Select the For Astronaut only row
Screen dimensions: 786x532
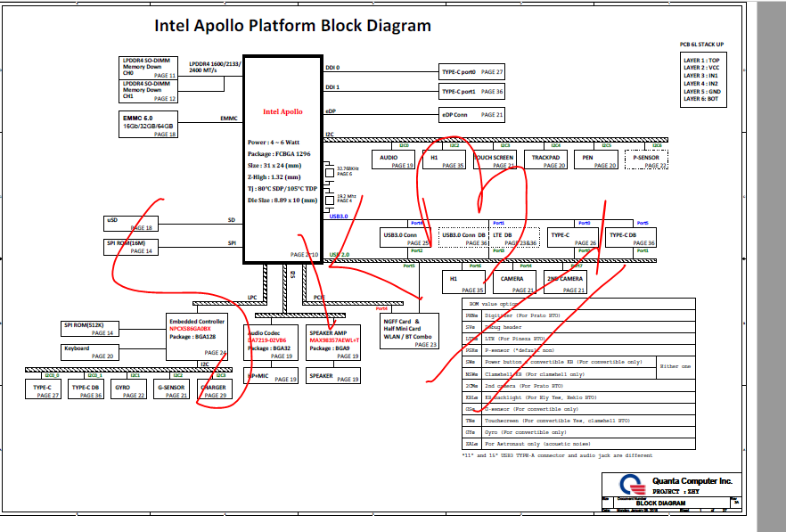[x=578, y=444]
